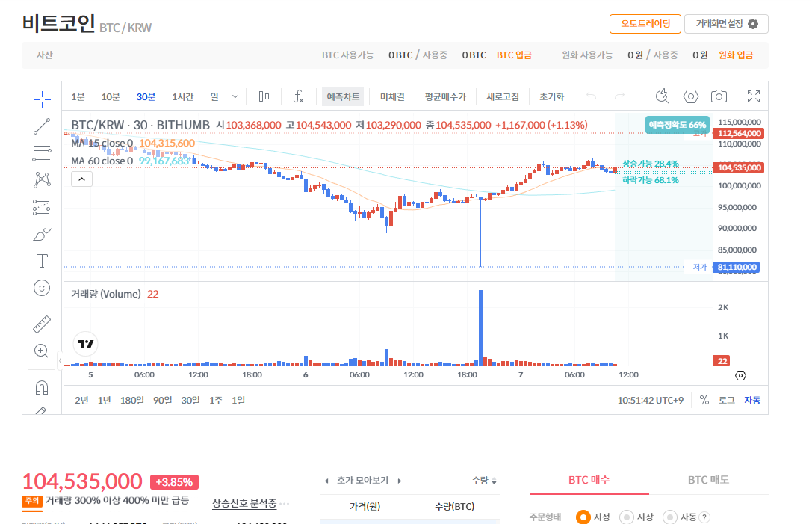Select the 1분 interval
812x524 pixels.
click(x=78, y=97)
